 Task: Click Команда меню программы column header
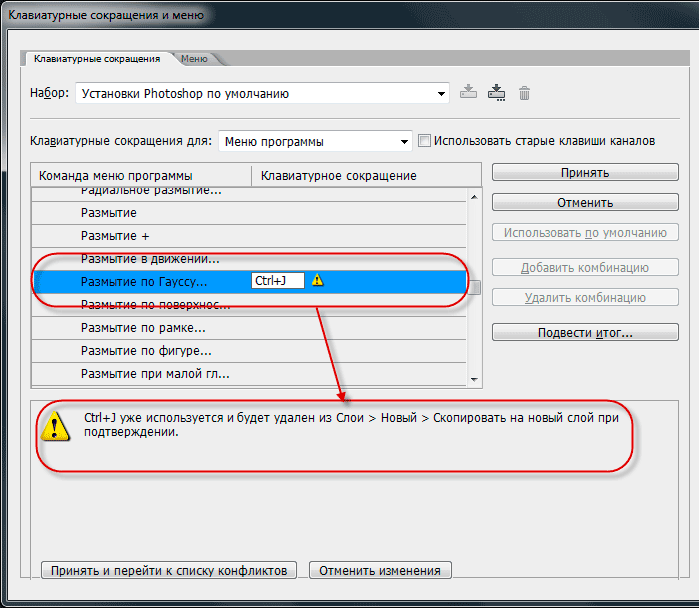[141, 176]
